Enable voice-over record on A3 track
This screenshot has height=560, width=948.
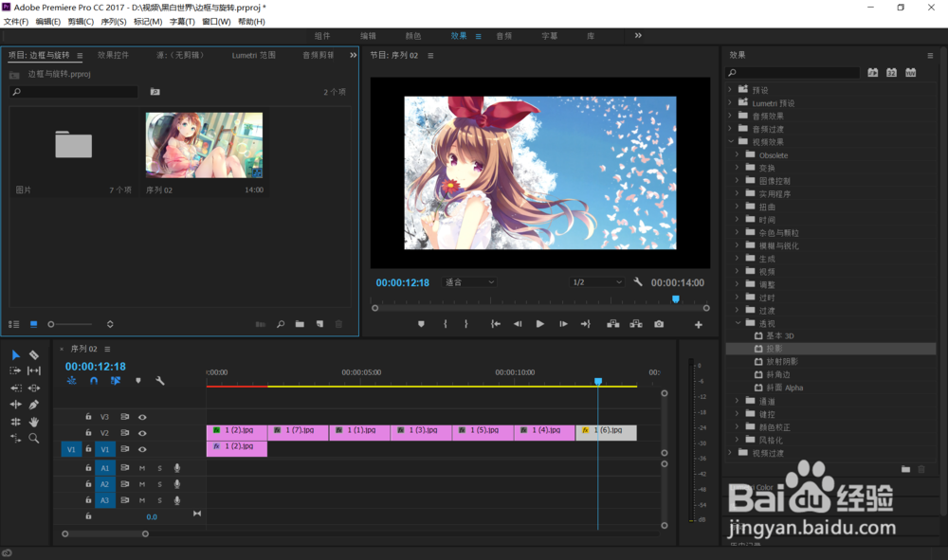(177, 500)
